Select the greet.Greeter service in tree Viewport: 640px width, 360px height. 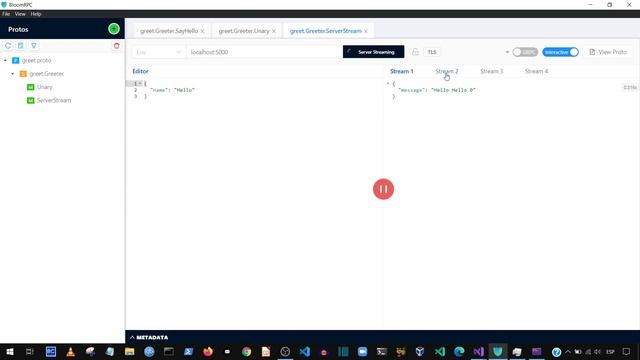(47, 74)
